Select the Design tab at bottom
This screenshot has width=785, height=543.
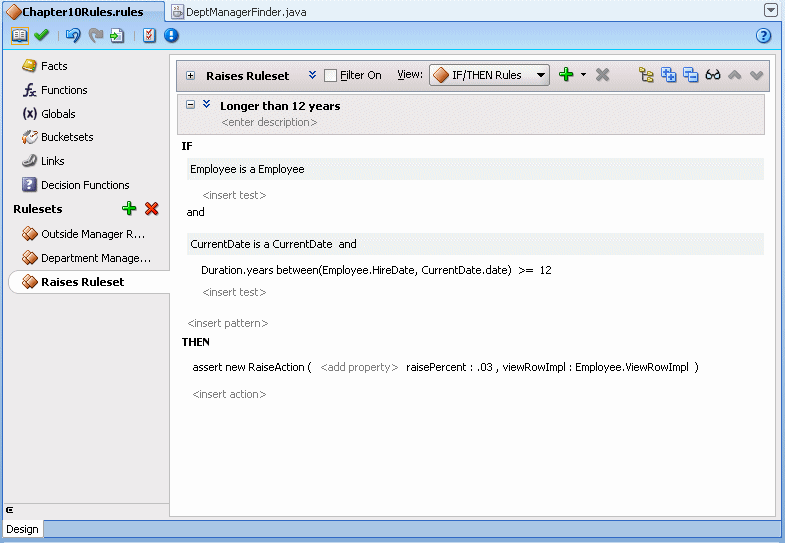[x=23, y=529]
